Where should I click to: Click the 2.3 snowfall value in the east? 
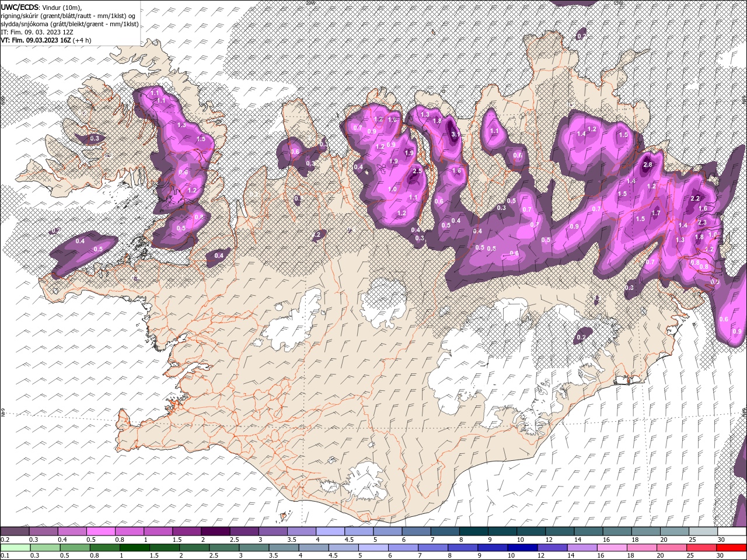(x=702, y=222)
